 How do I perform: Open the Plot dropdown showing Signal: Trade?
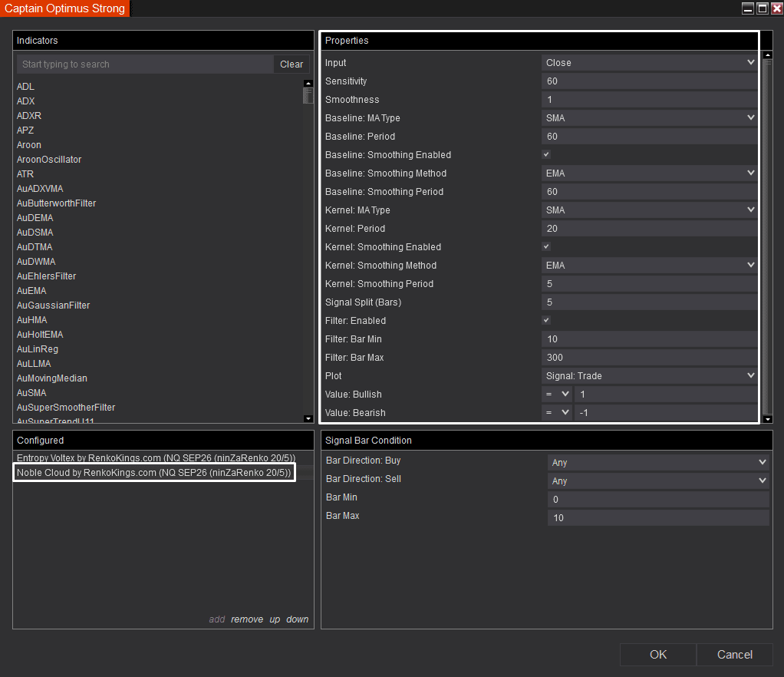649,376
